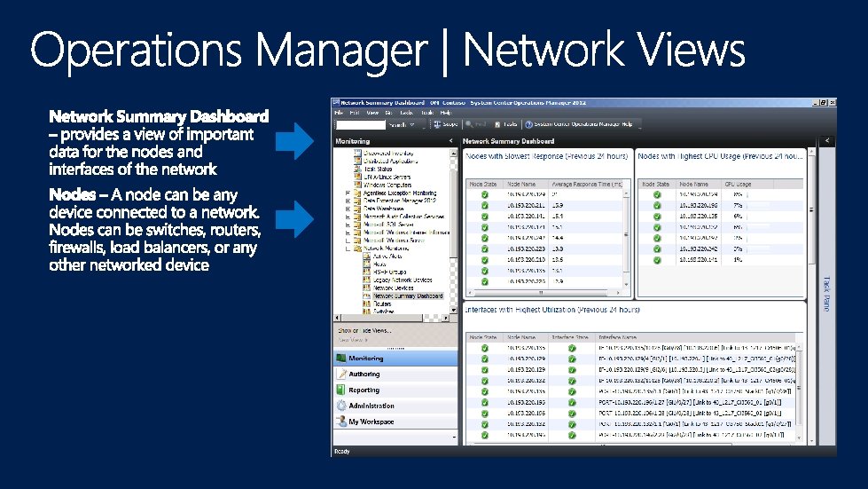Expand the Agentless Exception Monitoring folder
The width and height of the screenshot is (868, 489).
click(348, 193)
